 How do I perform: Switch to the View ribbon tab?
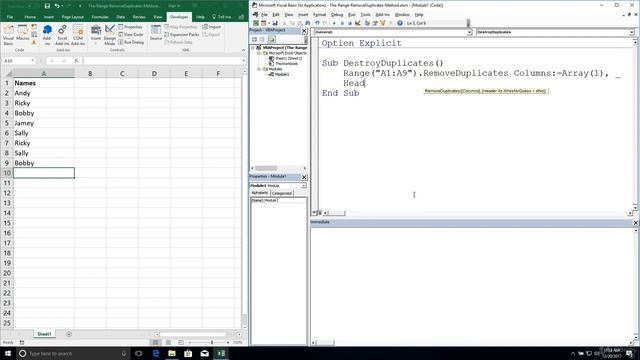(x=158, y=17)
